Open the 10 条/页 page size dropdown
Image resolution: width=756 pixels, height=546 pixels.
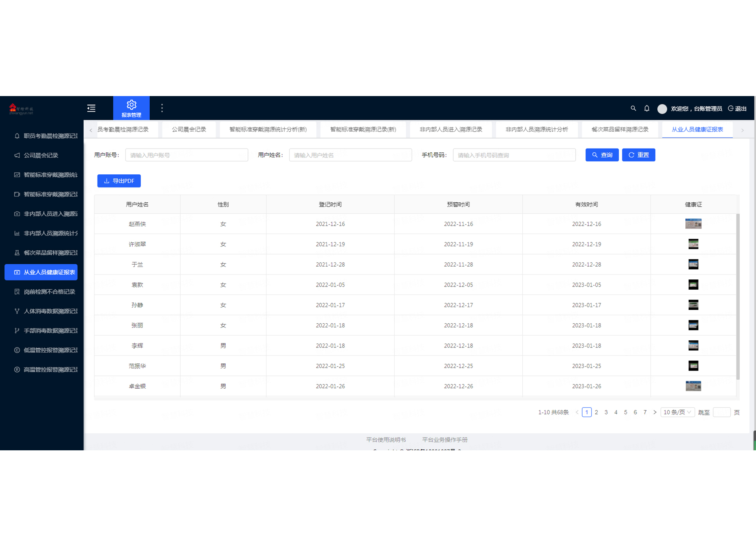(677, 412)
